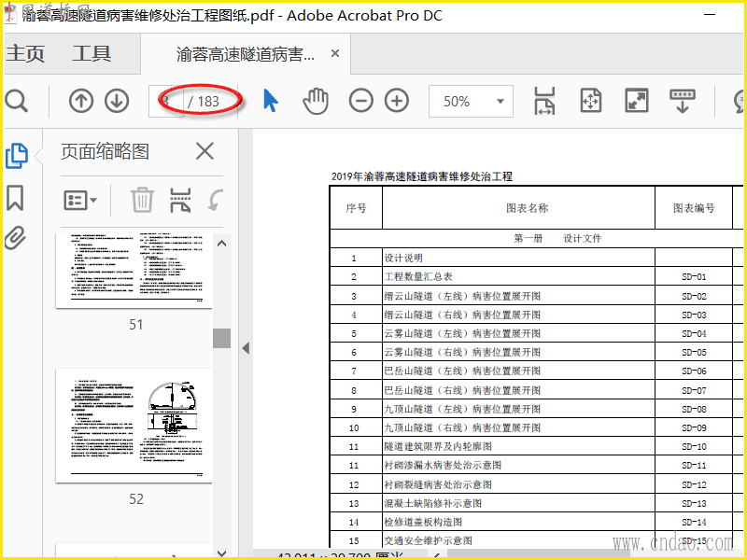Open the attachments paperclip icon

click(x=15, y=238)
